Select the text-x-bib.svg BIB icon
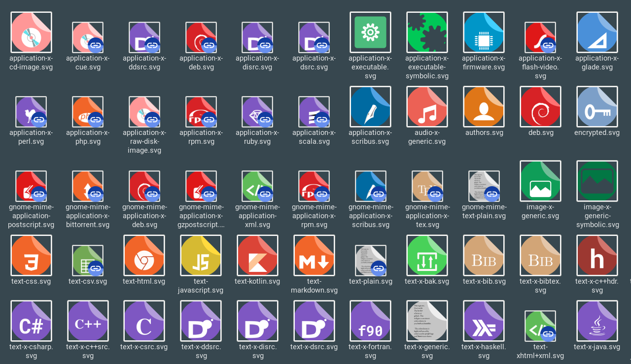This screenshot has width=631, height=364. click(x=484, y=255)
